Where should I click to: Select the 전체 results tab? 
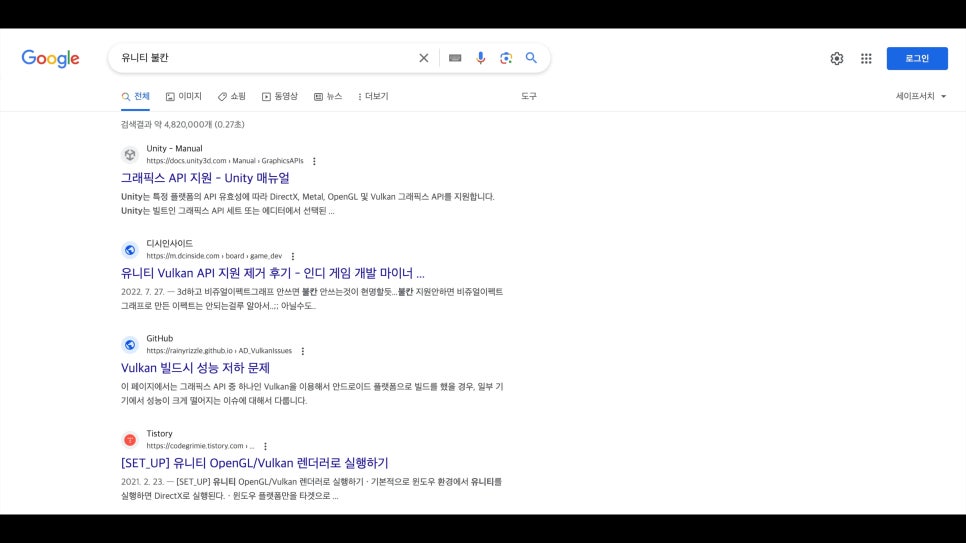tap(136, 96)
